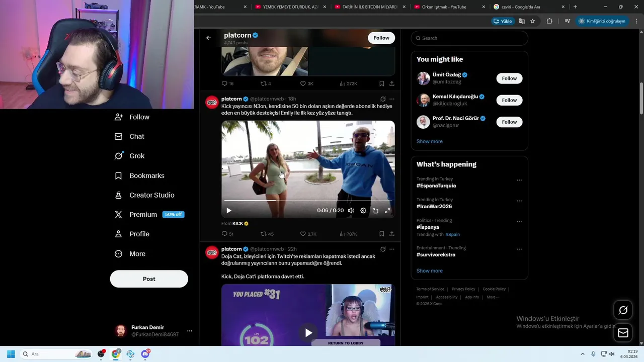
Task: Open Creator Studio in the sidebar
Action: pos(145,195)
